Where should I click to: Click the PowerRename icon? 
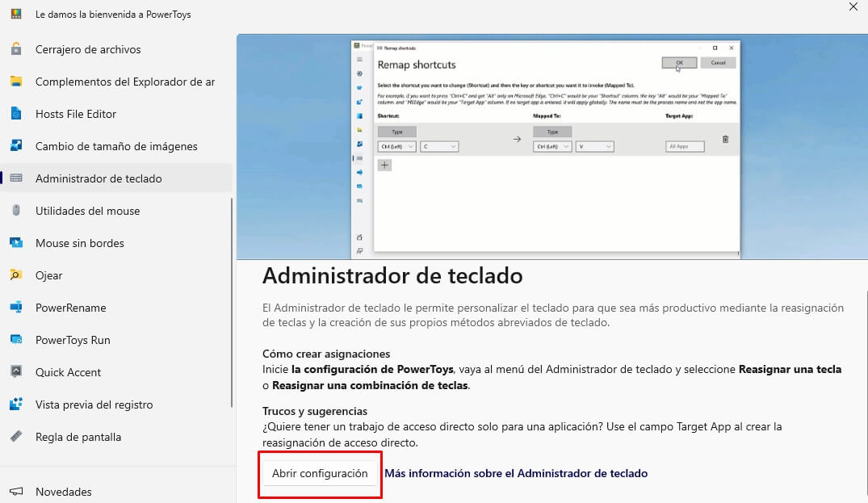[16, 307]
